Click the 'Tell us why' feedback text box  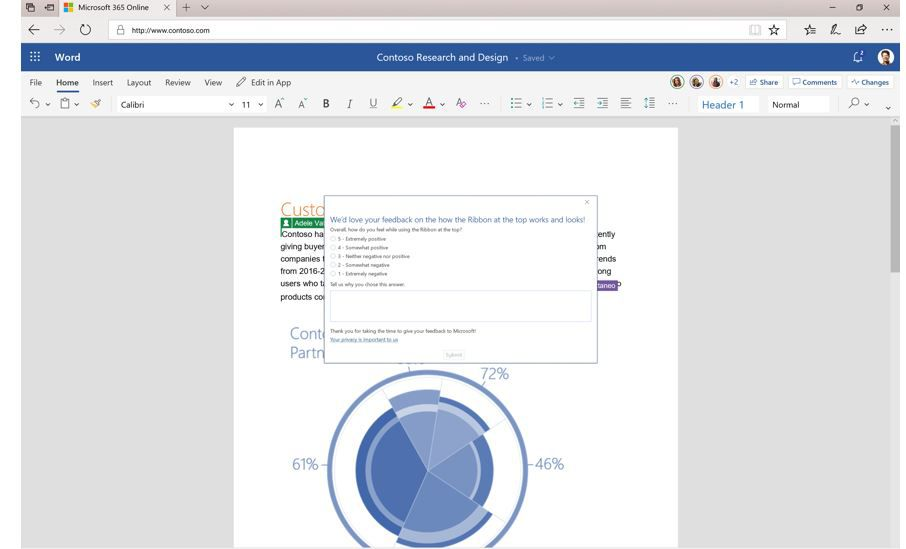(x=460, y=306)
